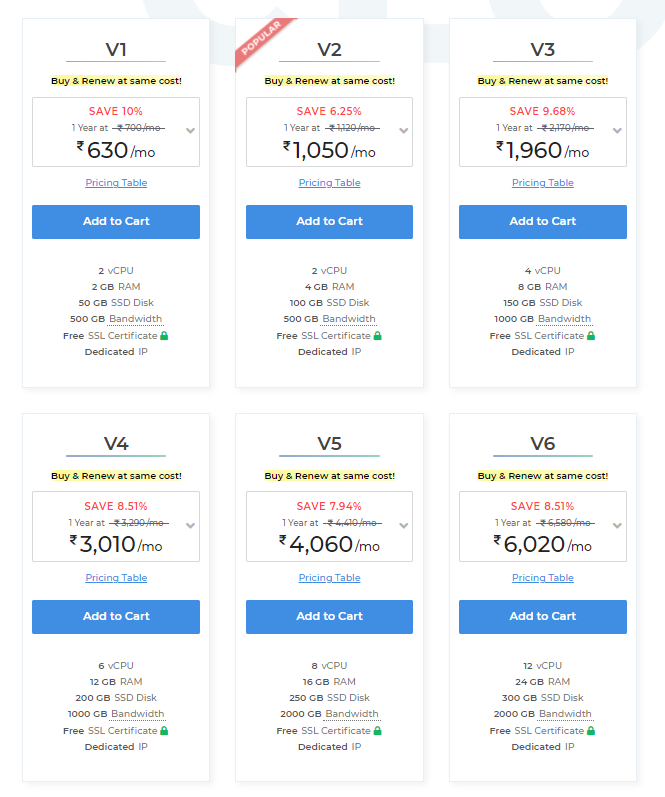Click the SSL lock icon in V4 plan
This screenshot has height=797, width=665.
coord(164,731)
